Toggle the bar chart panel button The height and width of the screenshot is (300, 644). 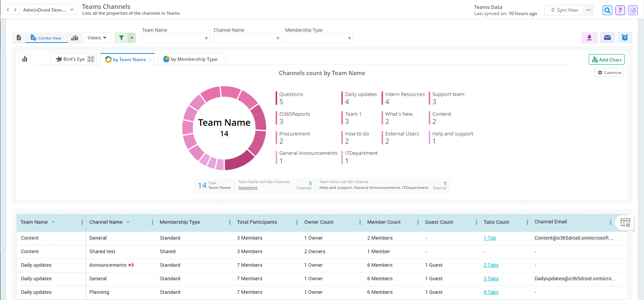click(25, 59)
